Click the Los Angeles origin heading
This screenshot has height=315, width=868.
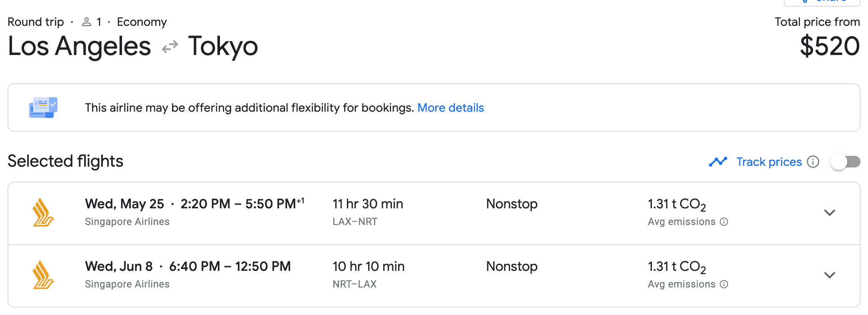click(79, 46)
